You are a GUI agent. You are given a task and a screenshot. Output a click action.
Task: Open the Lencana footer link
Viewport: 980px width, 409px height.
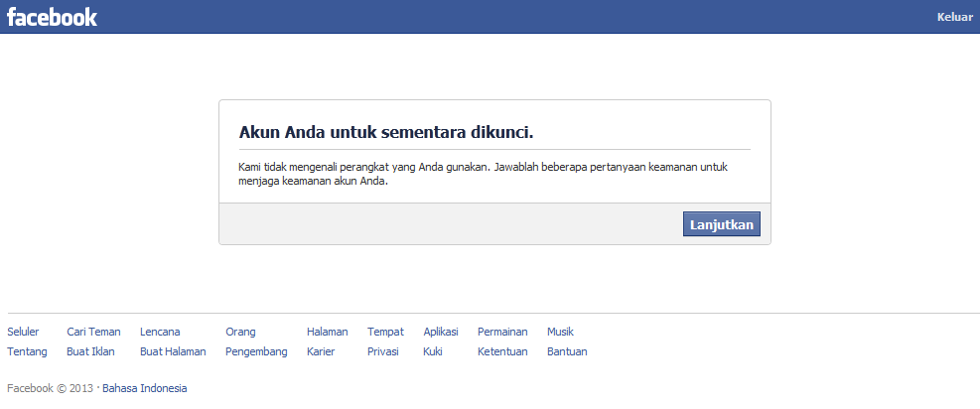click(160, 332)
